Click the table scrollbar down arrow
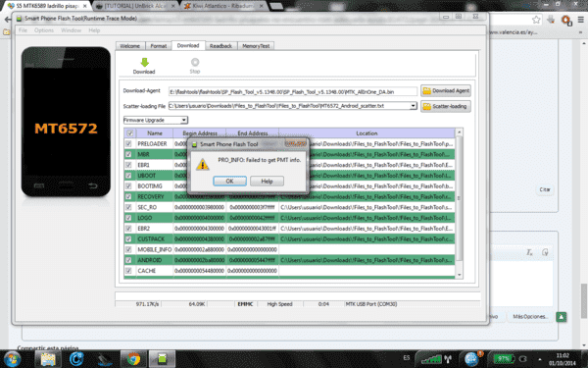 459,275
